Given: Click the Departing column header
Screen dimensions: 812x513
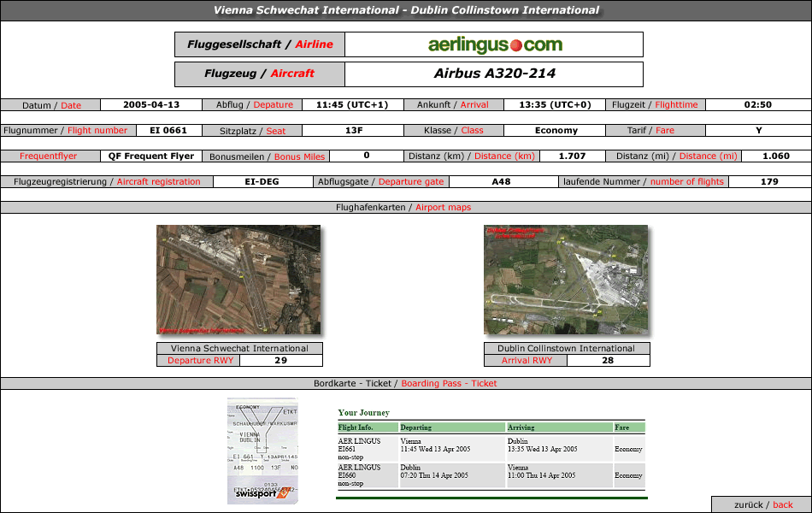Looking at the screenshot, I should click(452, 427).
